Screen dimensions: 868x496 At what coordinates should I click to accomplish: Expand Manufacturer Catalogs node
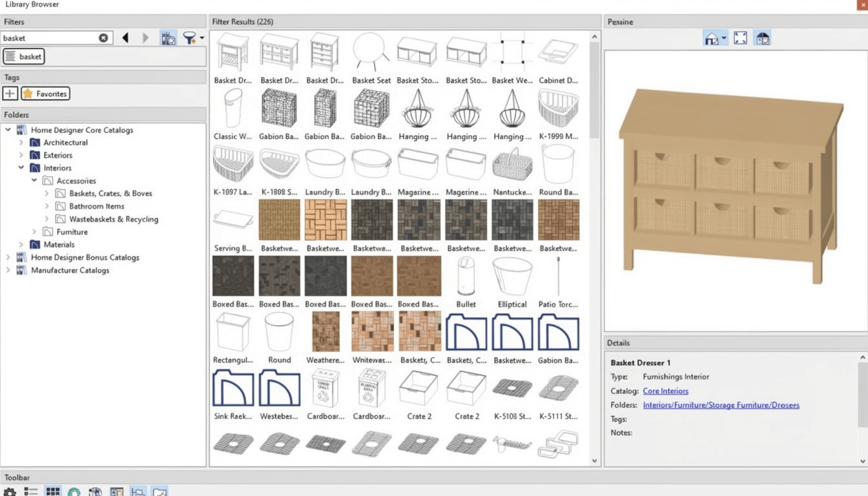8,270
